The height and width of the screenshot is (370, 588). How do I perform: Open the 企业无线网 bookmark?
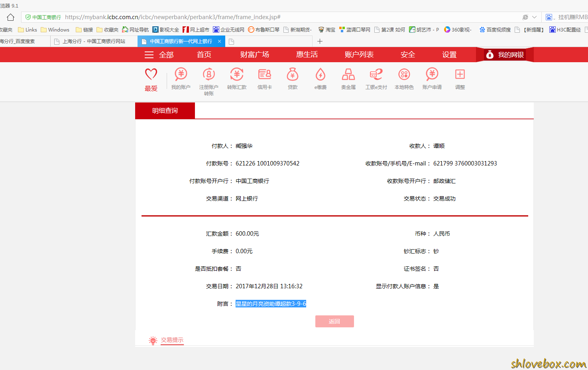pos(229,30)
